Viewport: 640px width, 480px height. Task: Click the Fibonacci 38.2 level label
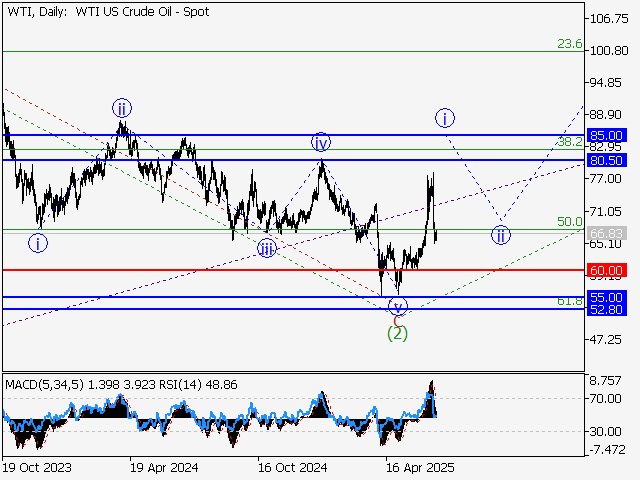point(569,143)
